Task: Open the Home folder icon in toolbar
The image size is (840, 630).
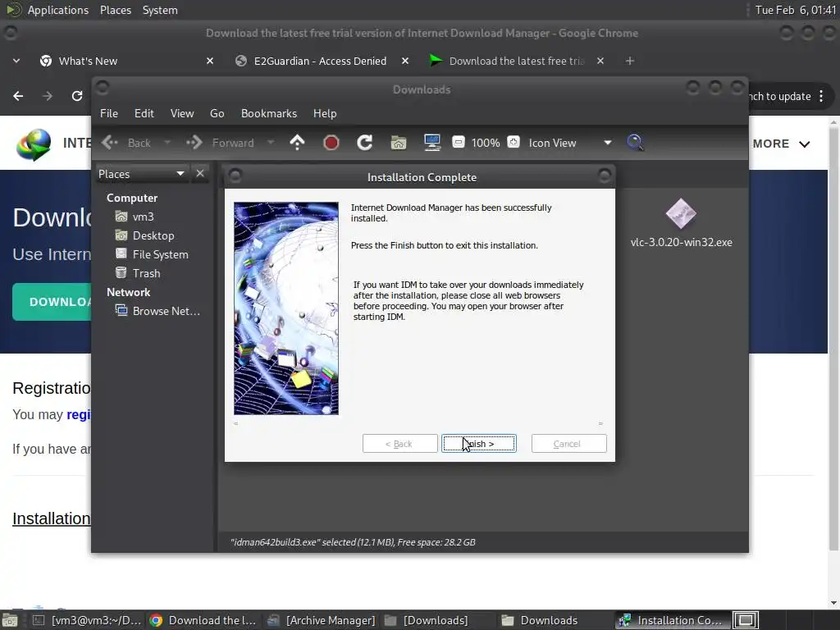Action: coord(399,143)
